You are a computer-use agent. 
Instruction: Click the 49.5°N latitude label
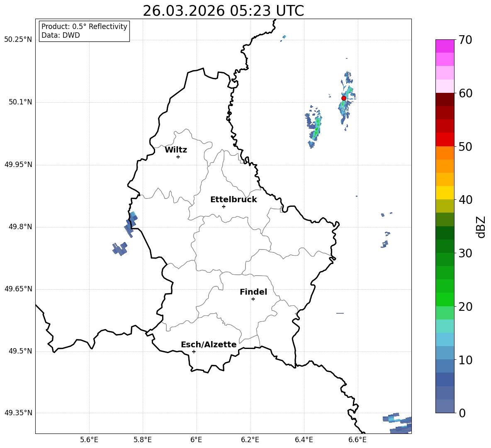tap(20, 351)
